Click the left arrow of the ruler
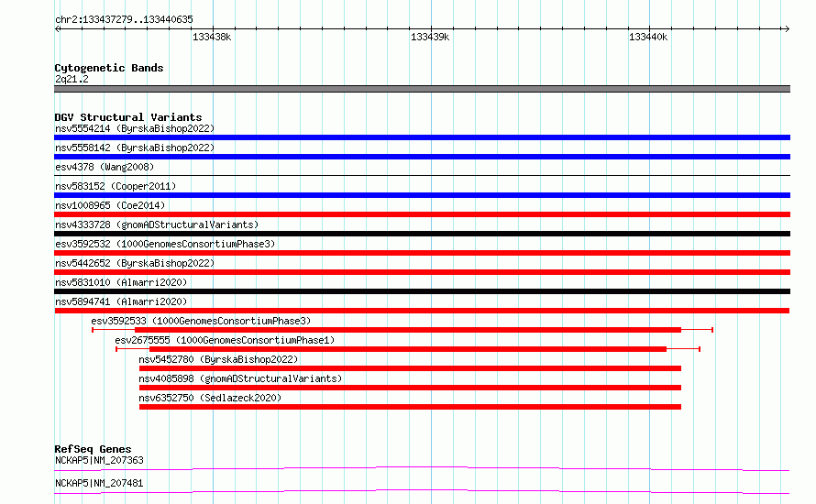The width and height of the screenshot is (816, 504). tap(58, 29)
